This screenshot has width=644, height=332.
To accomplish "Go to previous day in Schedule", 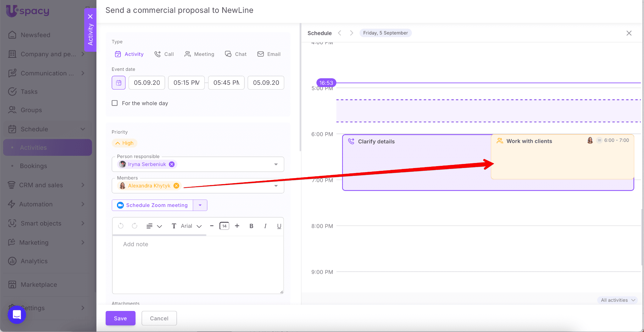I will click(x=340, y=33).
